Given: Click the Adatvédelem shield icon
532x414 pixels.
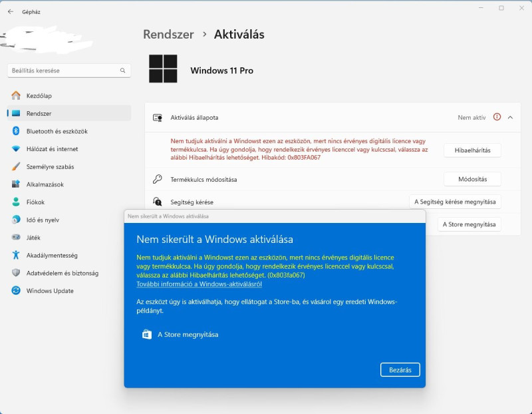Looking at the screenshot, I should click(x=16, y=273).
